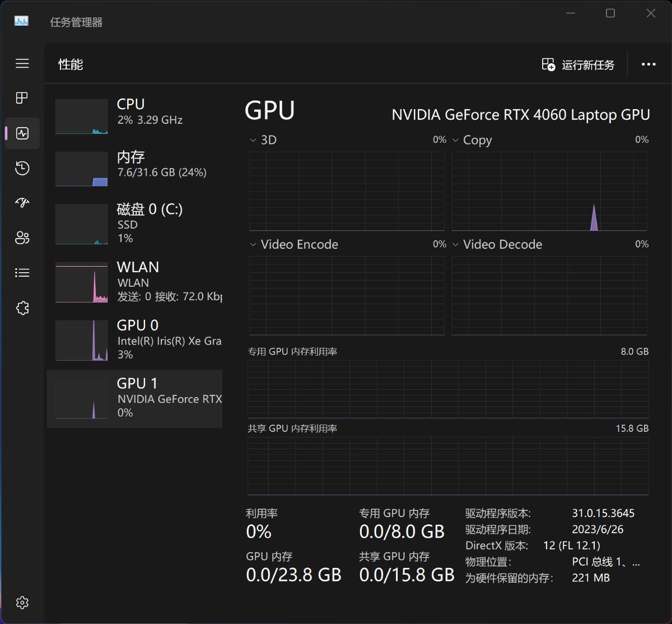Open the Users page icon

(22, 238)
